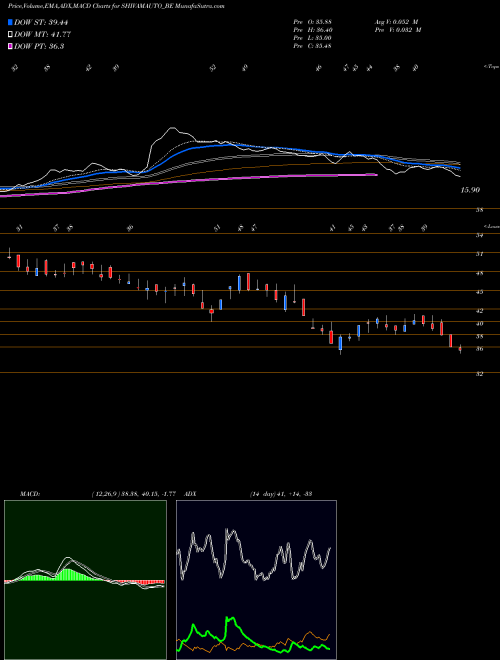This screenshot has height=660, width=500.
Task: Click the MACD (12,26,9) parameter values
Action: tap(133, 493)
